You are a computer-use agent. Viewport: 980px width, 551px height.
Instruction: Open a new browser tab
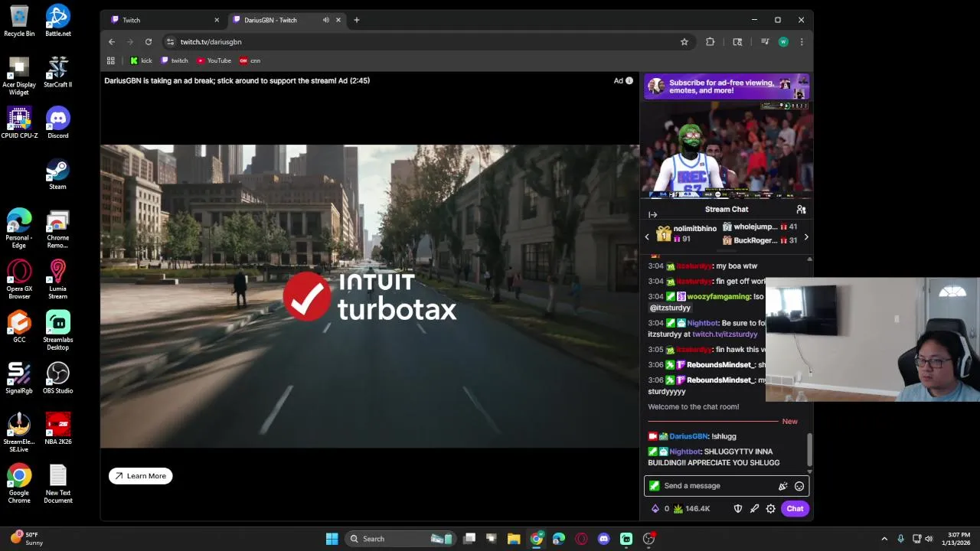click(357, 20)
